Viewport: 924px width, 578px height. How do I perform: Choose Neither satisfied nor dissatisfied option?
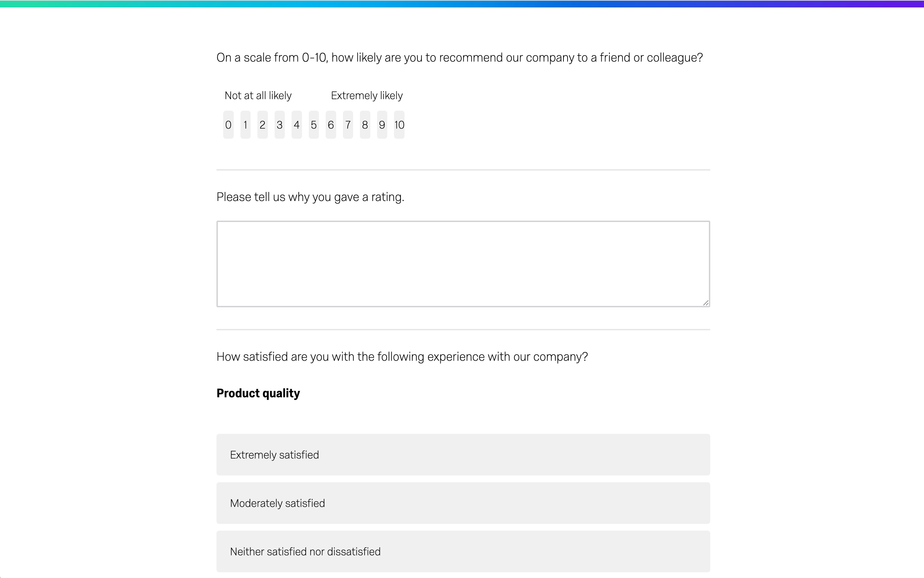463,551
